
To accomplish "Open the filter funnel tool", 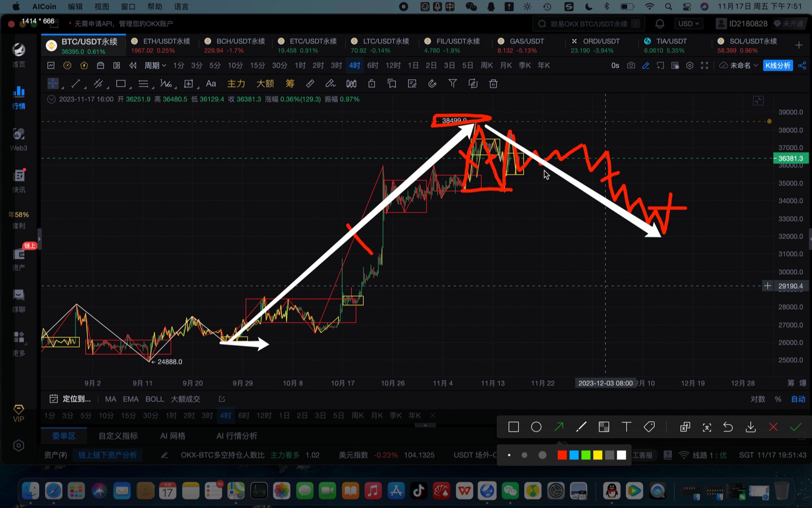I will [452, 84].
